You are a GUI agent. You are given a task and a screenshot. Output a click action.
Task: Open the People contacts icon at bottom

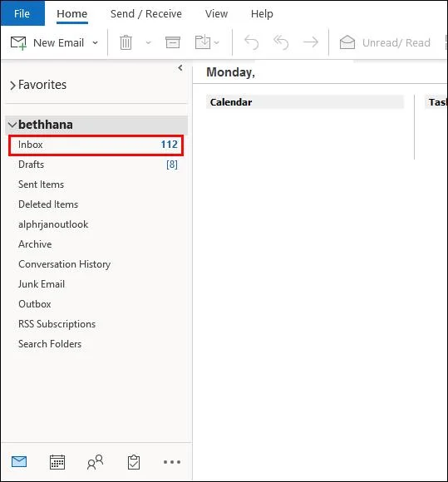(x=95, y=462)
